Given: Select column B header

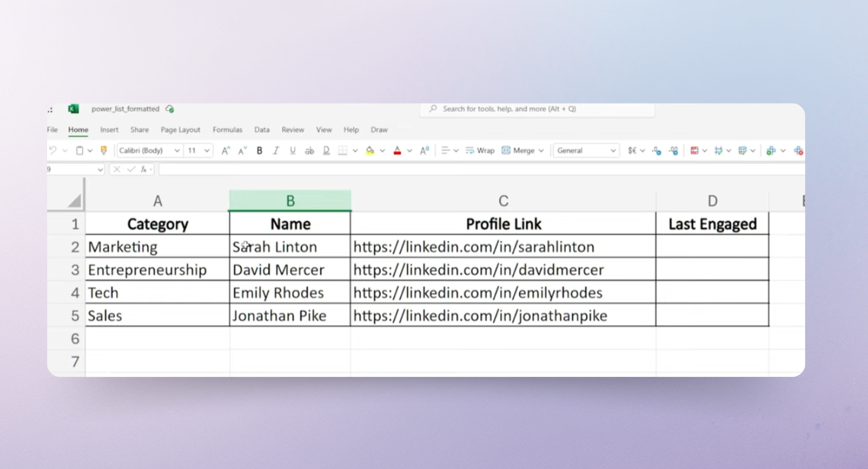Looking at the screenshot, I should [x=290, y=201].
